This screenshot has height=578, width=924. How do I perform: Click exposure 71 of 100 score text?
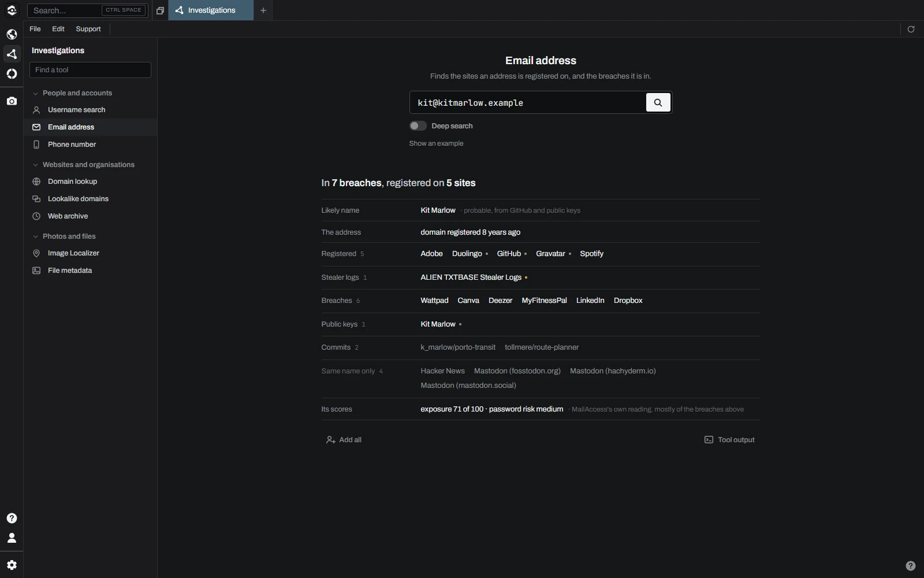pos(452,409)
